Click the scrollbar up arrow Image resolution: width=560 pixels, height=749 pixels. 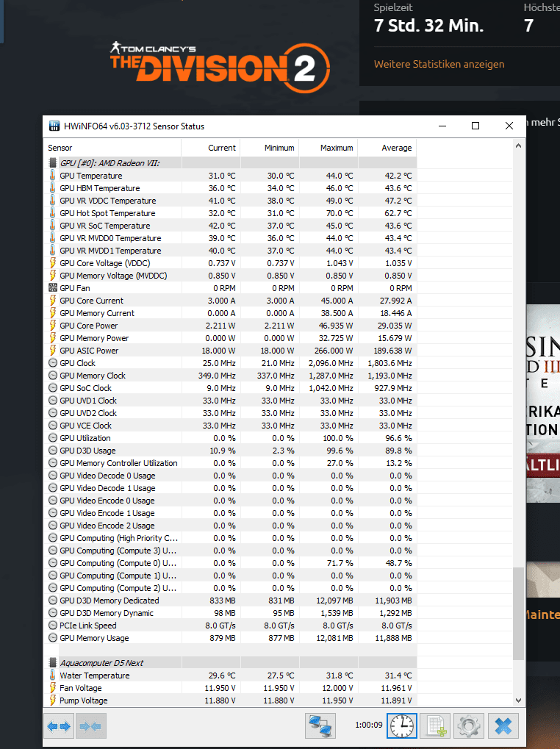point(518,146)
